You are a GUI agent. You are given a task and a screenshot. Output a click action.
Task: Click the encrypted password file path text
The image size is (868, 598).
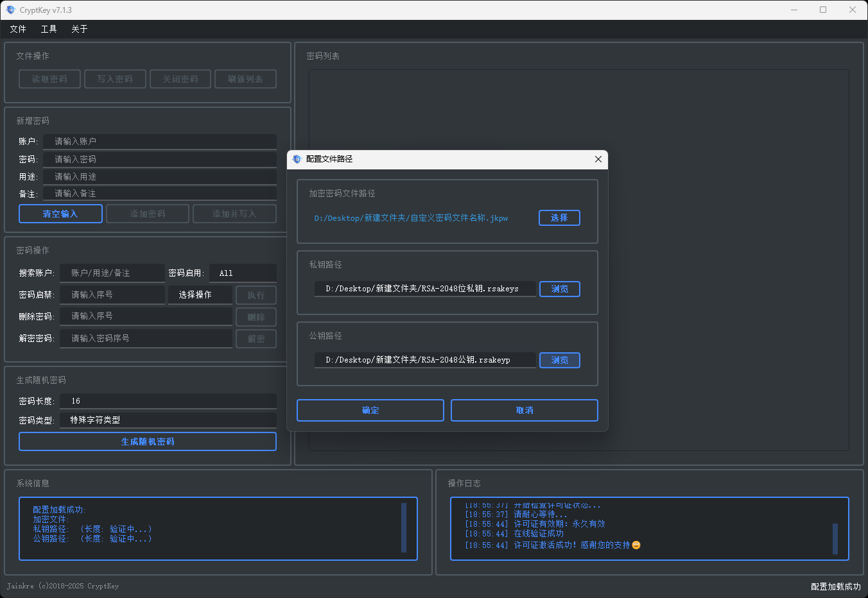pyautogui.click(x=411, y=218)
